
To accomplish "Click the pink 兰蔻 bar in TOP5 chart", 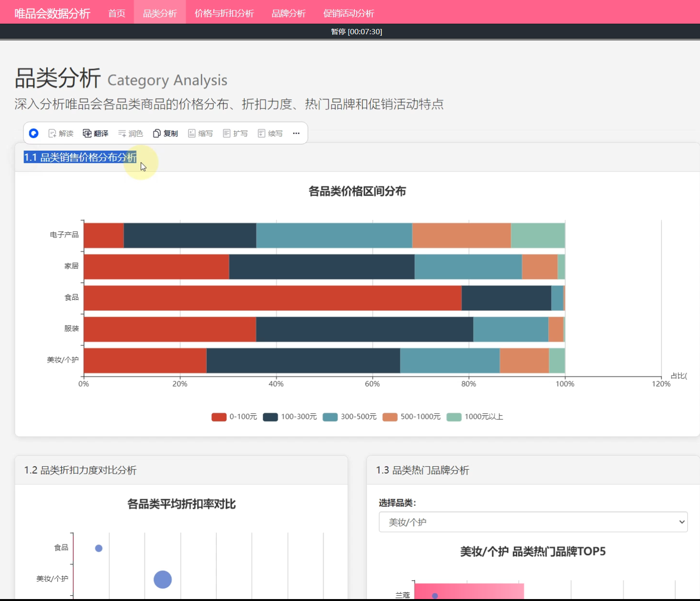I will (469, 591).
